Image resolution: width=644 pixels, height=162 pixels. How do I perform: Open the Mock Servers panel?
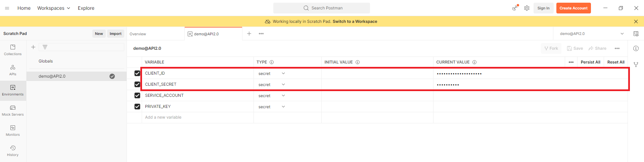(13, 111)
